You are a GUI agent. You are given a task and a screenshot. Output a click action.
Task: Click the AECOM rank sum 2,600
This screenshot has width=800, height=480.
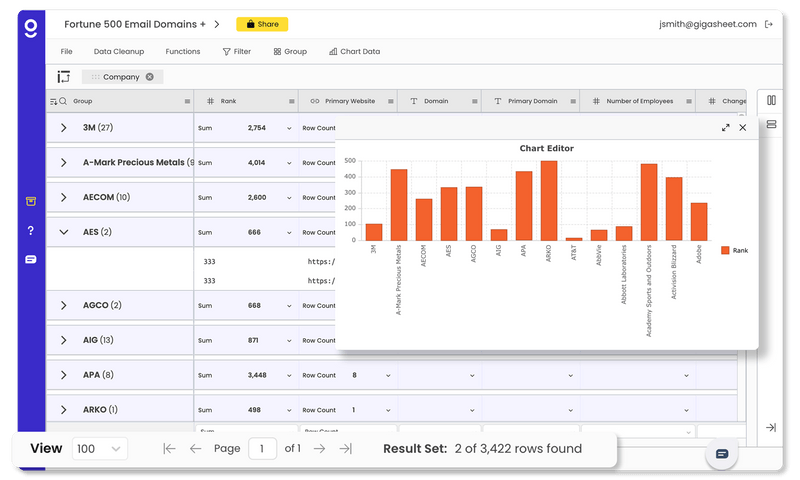click(x=257, y=197)
